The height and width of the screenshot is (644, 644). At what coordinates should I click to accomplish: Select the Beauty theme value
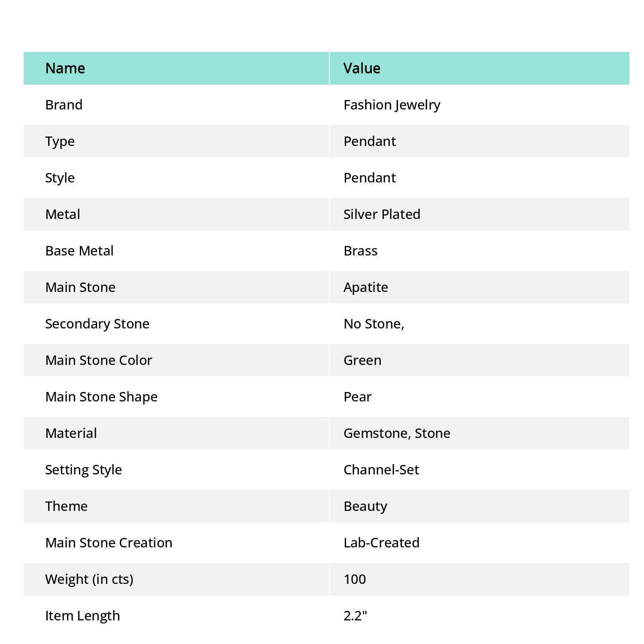(x=365, y=507)
